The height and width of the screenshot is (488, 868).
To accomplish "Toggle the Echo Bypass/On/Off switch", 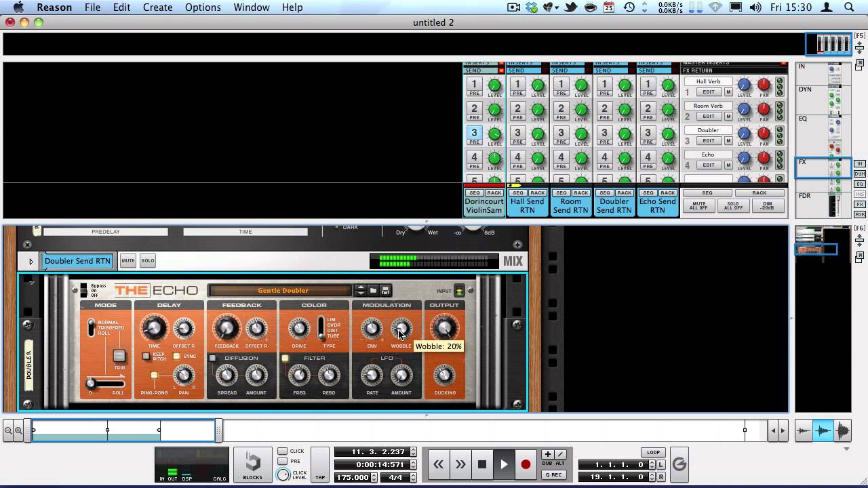I will [x=84, y=291].
